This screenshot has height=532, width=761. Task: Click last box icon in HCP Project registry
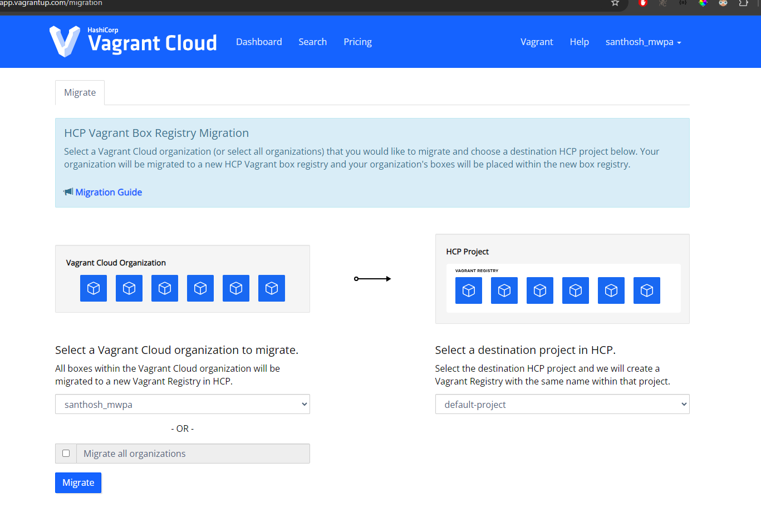click(646, 290)
